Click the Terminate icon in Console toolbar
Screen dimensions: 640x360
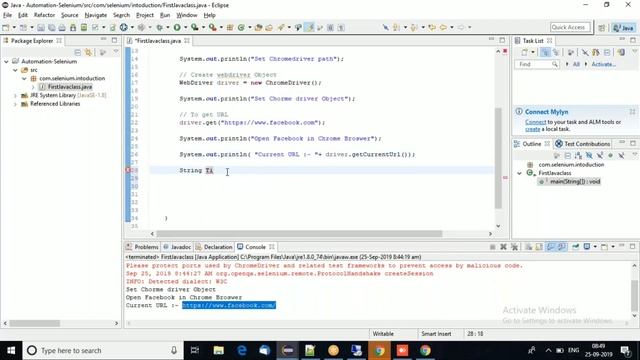(x=492, y=247)
